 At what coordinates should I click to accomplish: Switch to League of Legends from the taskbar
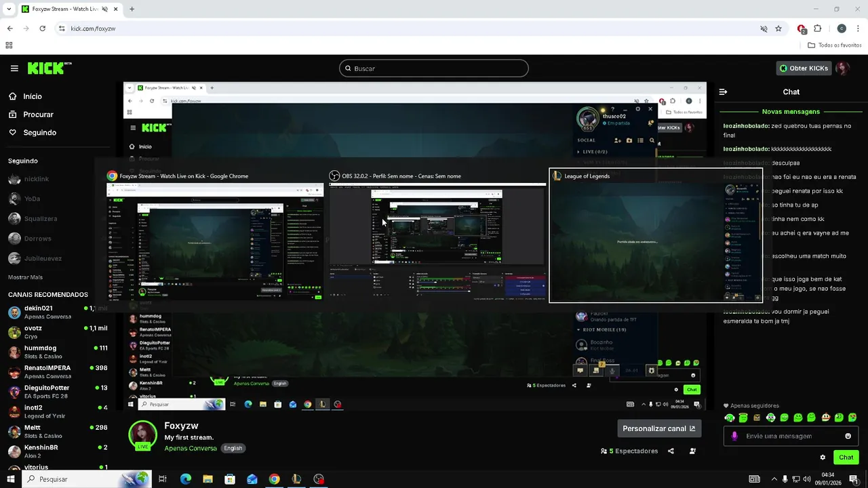coord(296,479)
